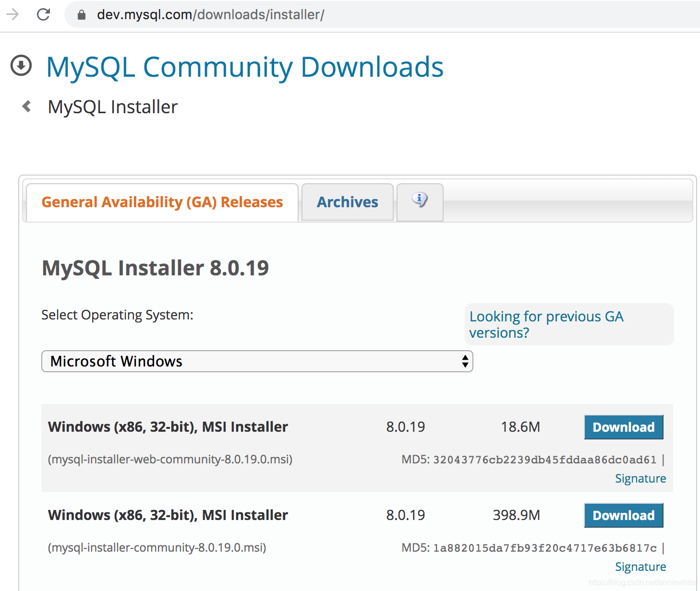Click the 18.6M file size
This screenshot has height=591, width=700.
(520, 426)
